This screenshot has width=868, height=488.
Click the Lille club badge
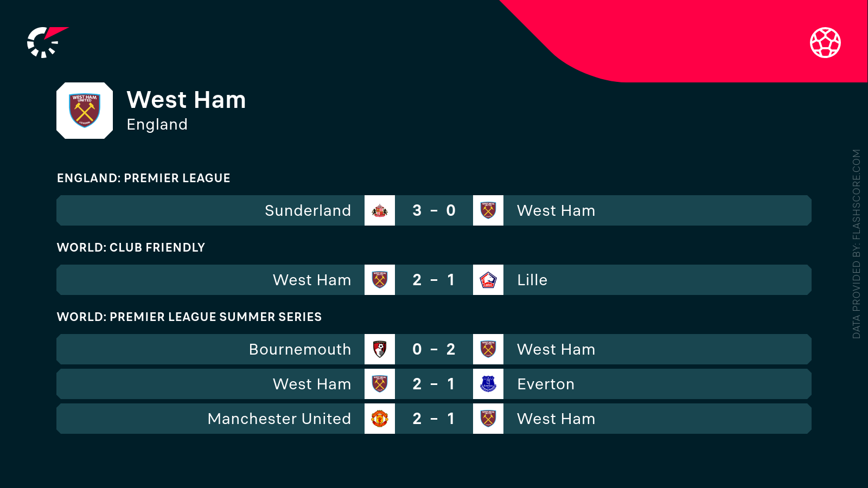coord(488,280)
